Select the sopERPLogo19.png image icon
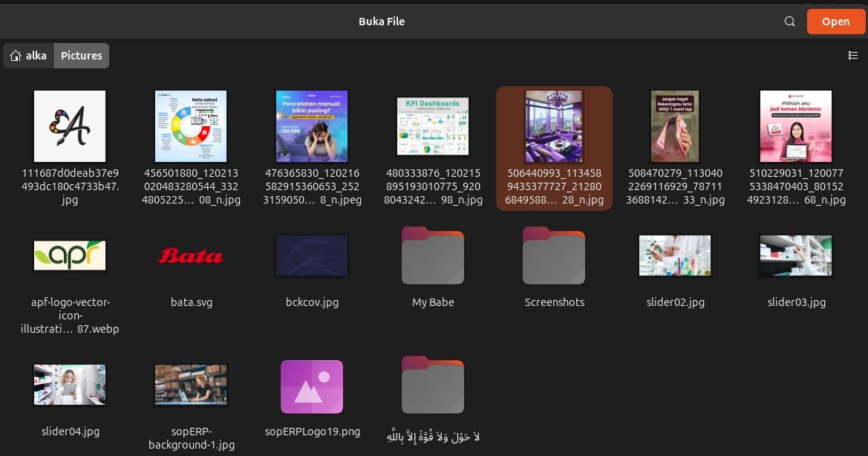Viewport: 868px width, 456px height. pos(312,387)
